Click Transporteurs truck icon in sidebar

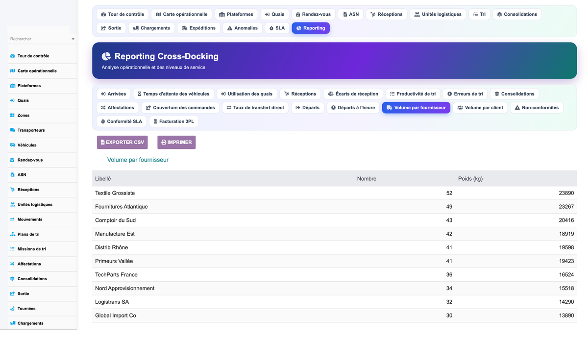click(x=13, y=130)
